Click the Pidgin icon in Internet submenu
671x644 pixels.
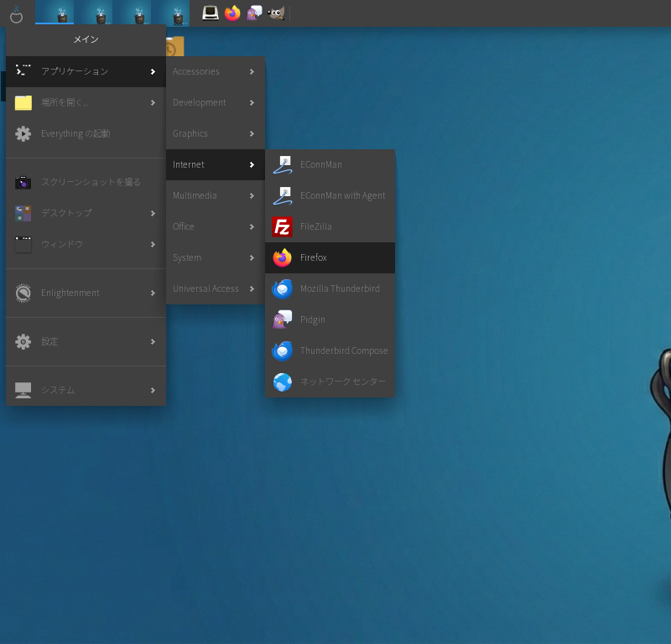coord(283,319)
